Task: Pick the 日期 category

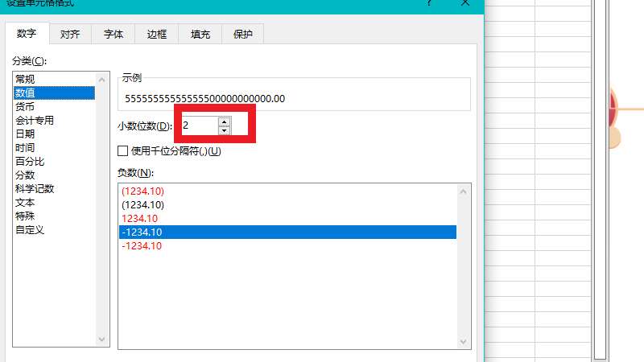Action: pos(25,134)
